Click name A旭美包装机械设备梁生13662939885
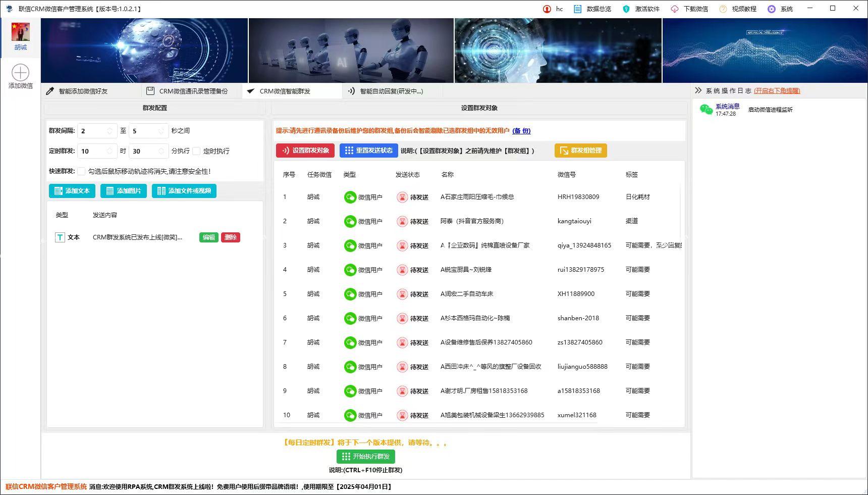This screenshot has width=868, height=495. click(x=493, y=415)
